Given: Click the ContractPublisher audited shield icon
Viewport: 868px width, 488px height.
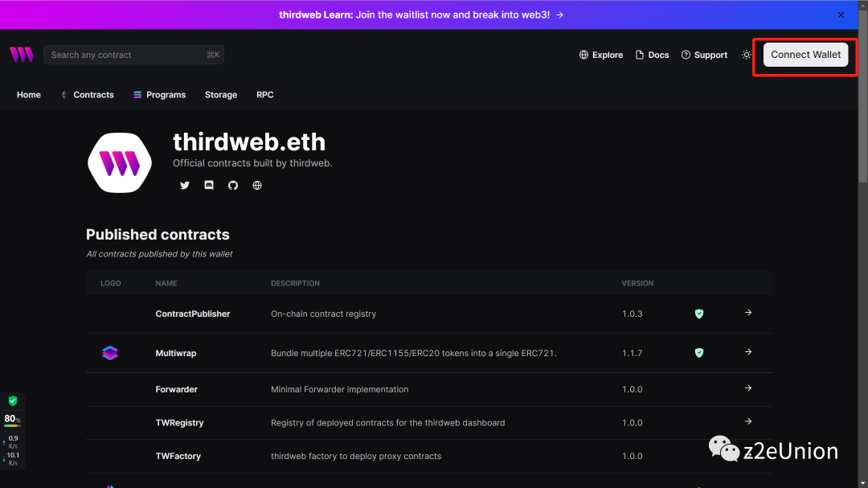Looking at the screenshot, I should (x=699, y=314).
